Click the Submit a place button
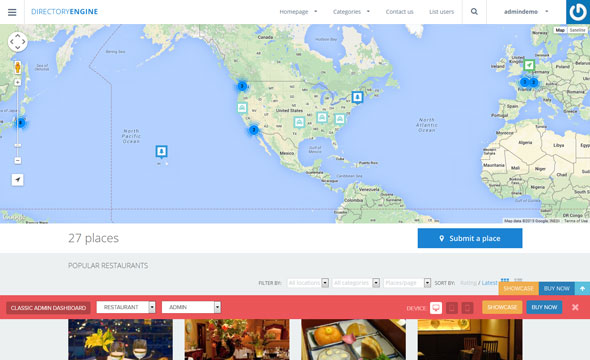This screenshot has height=360, width=590. [470, 238]
